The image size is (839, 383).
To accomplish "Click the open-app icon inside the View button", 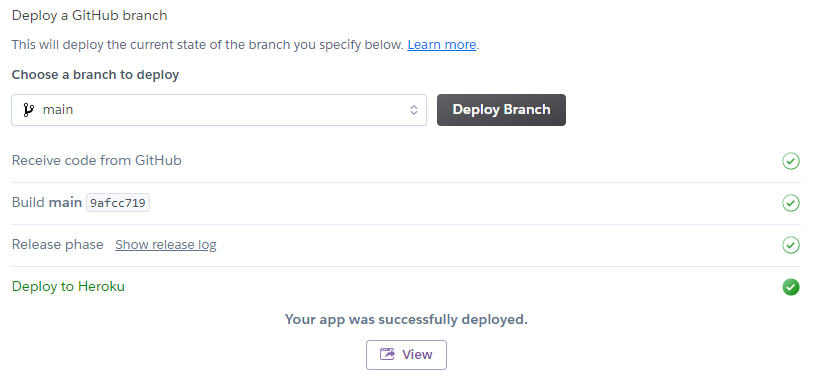I will click(387, 354).
